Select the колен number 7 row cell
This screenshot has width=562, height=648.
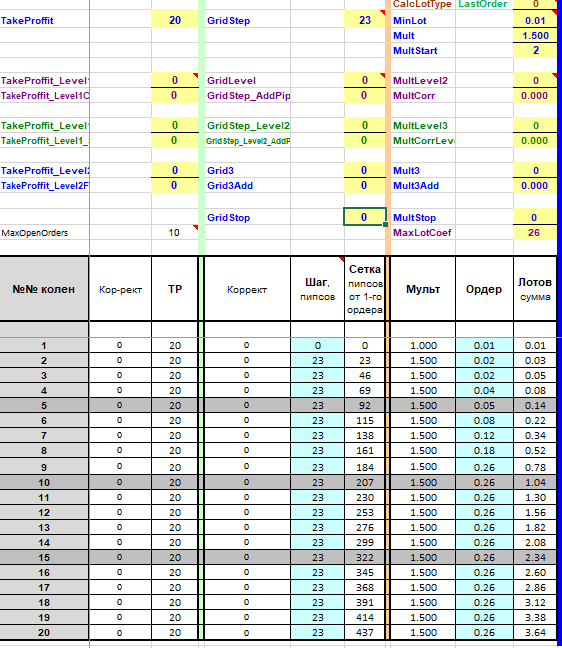44,436
